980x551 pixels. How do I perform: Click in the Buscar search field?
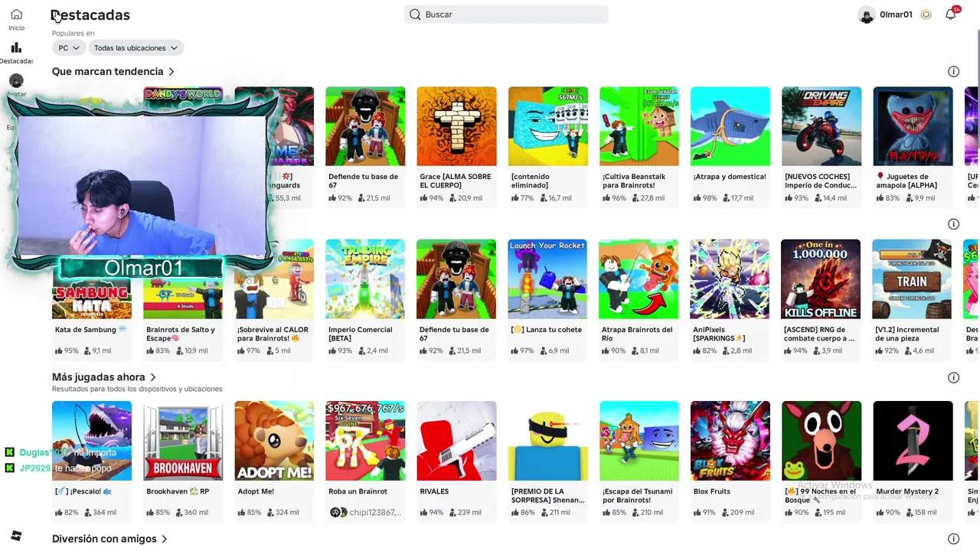point(506,15)
